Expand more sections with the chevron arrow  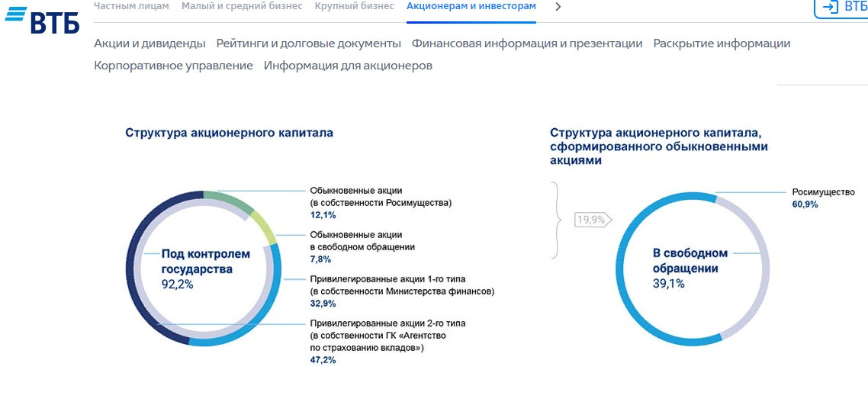[x=558, y=7]
